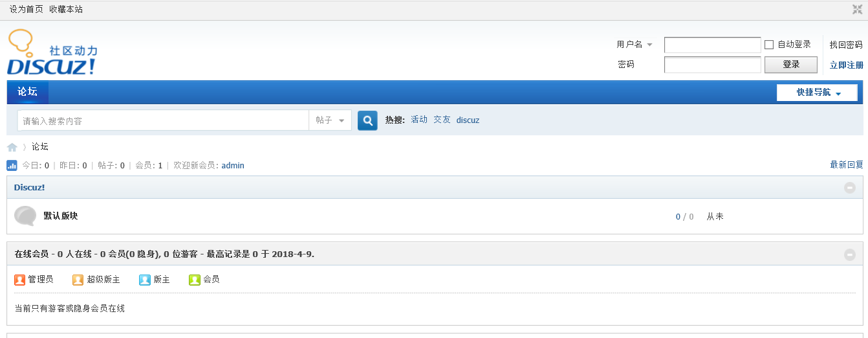Click the 登录 button

coord(791,65)
